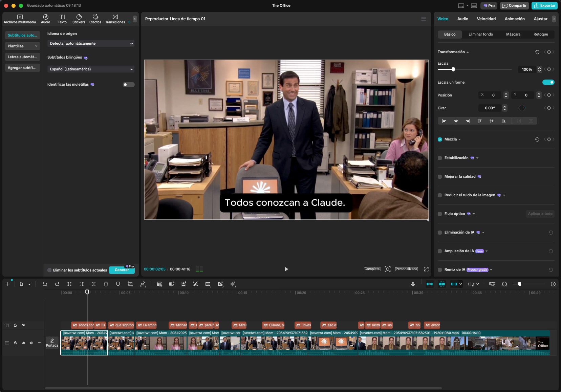The width and height of the screenshot is (561, 392).
Task: Click the crop tool icon in timeline toolbar
Action: [130, 284]
